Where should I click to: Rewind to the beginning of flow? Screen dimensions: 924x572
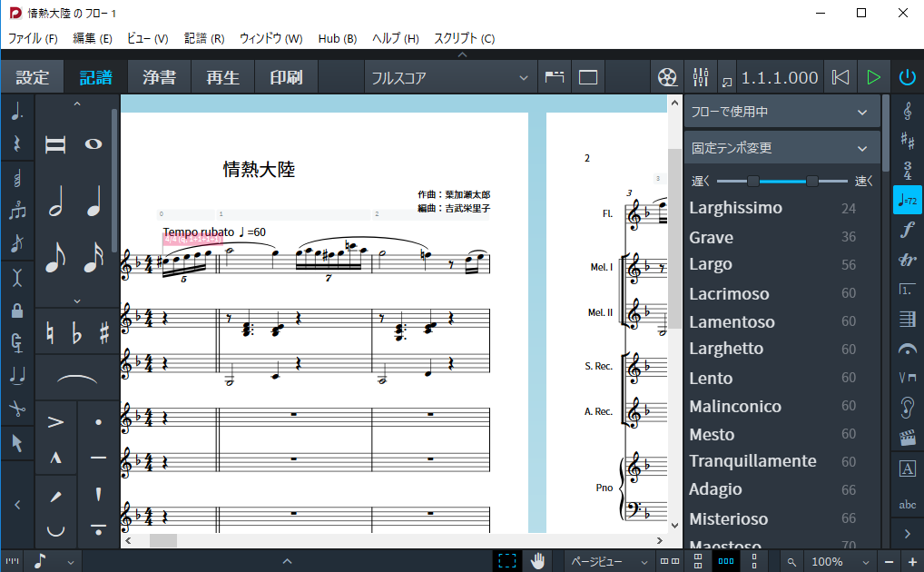[840, 77]
